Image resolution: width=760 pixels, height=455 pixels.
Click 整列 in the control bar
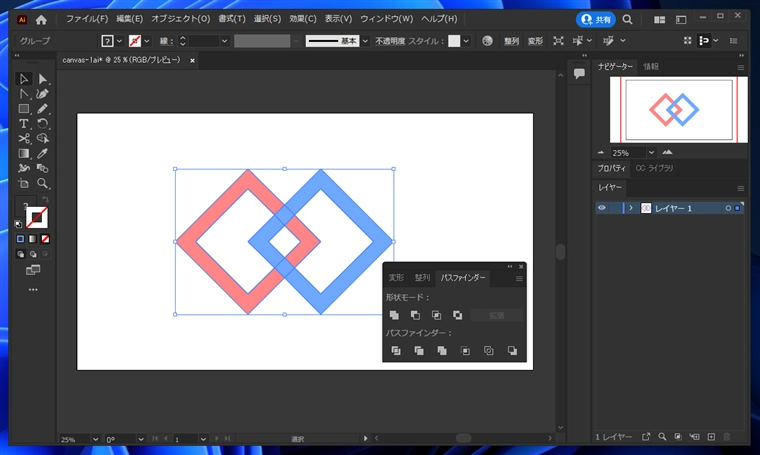click(x=511, y=41)
